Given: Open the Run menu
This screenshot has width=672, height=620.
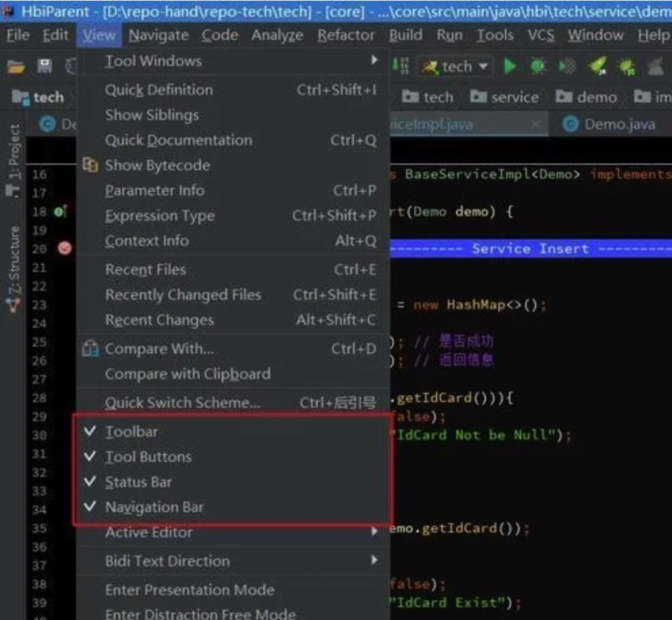Looking at the screenshot, I should tap(449, 35).
